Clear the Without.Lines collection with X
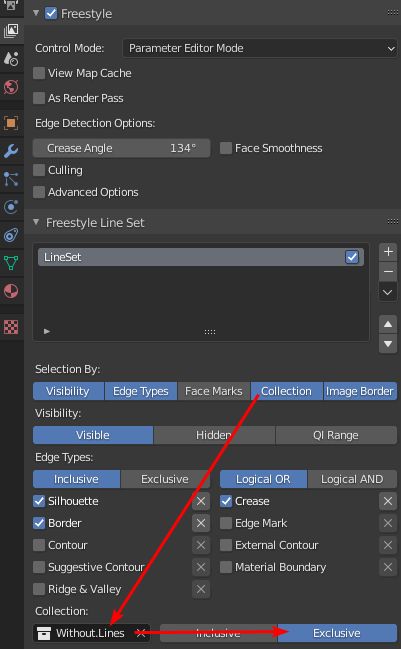Screen dimensions: 401x649 [x=141, y=633]
